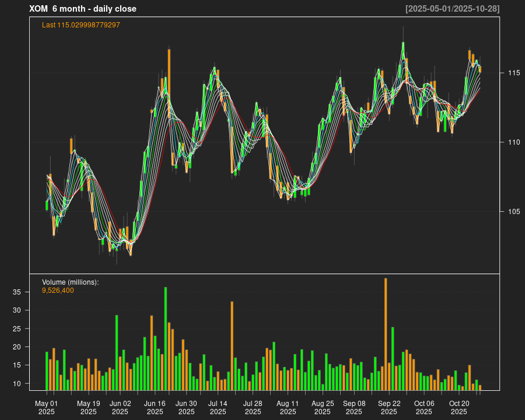Viewport: 525px width, 420px height.
Task: Click the 115 price axis label
Action: coord(513,73)
